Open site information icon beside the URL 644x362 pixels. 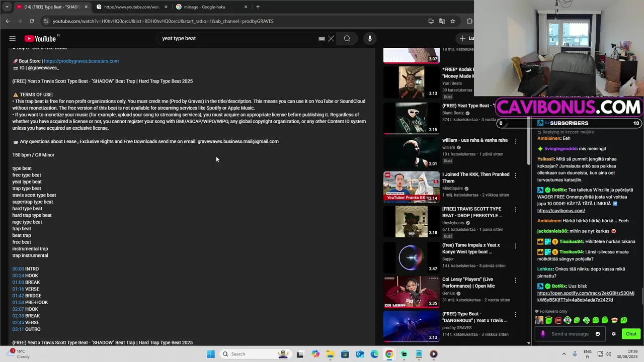point(46,21)
